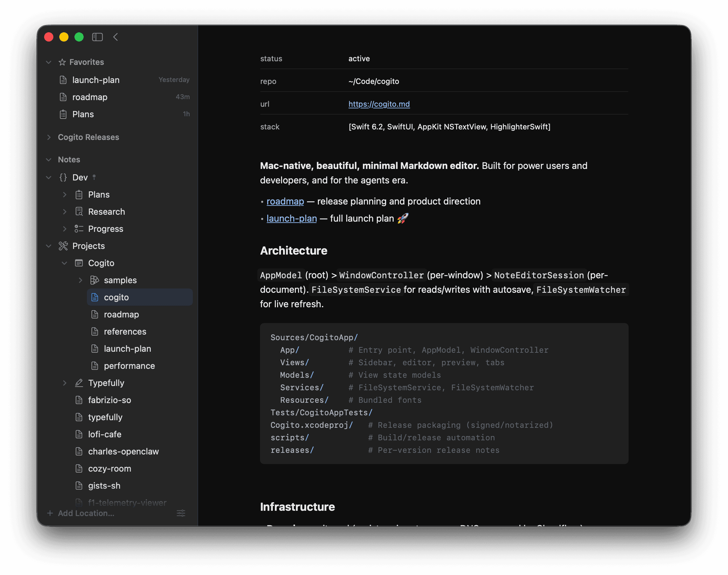Click the Infrastructure heading

pyautogui.click(x=298, y=507)
